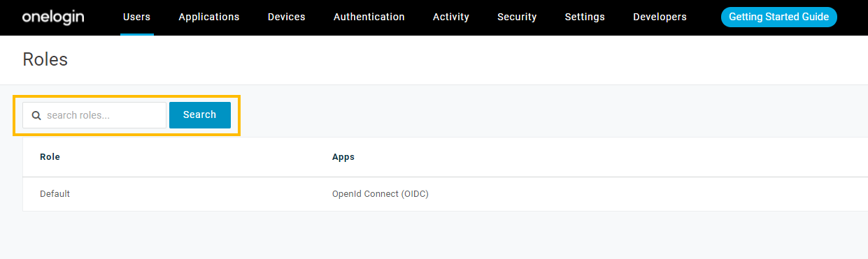Open the Authentication menu
Viewport: 868px width, 259px height.
[x=369, y=17]
